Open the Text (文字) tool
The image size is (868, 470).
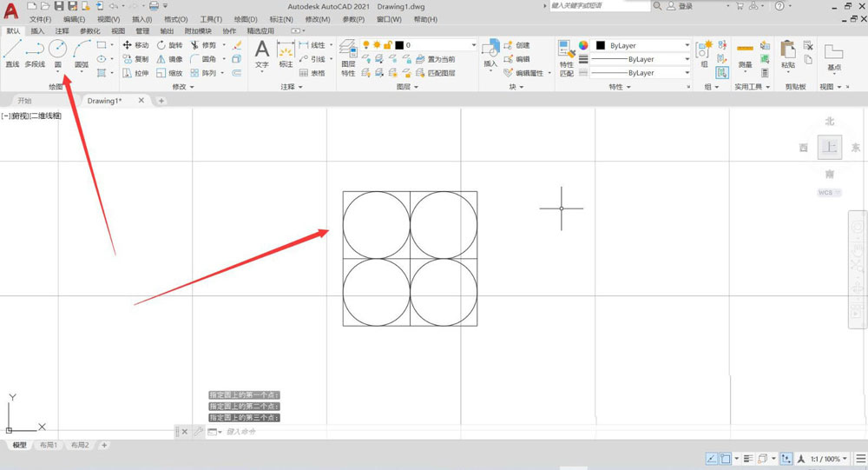pyautogui.click(x=262, y=54)
